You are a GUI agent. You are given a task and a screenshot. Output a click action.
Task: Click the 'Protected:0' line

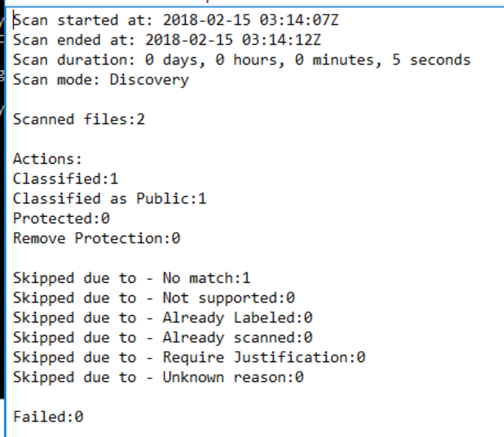click(x=61, y=218)
